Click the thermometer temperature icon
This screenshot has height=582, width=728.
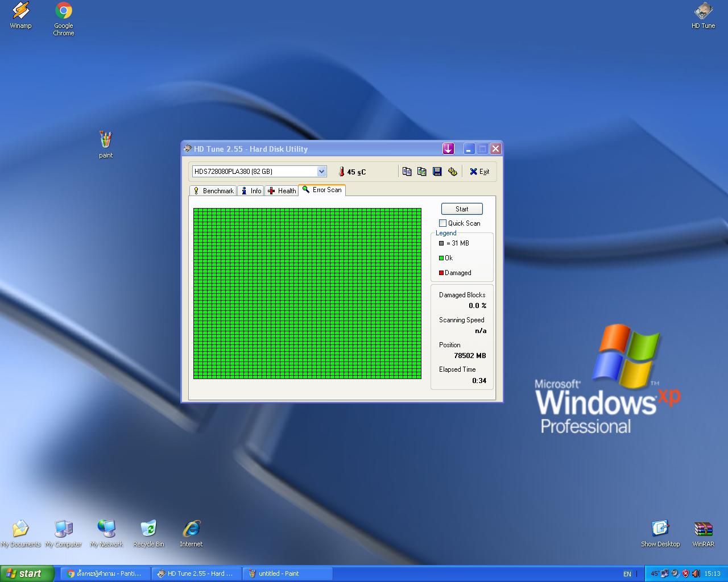coord(341,172)
